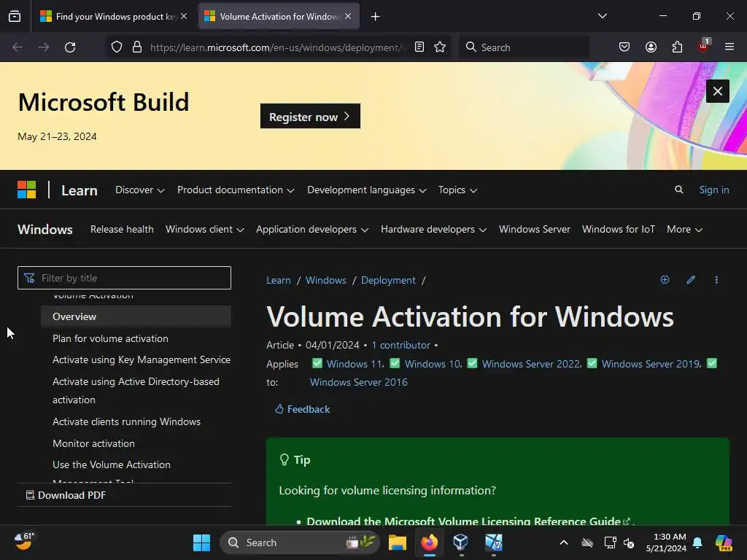Open the Deployment breadcrumb link
The height and width of the screenshot is (560, 747).
[x=388, y=280]
